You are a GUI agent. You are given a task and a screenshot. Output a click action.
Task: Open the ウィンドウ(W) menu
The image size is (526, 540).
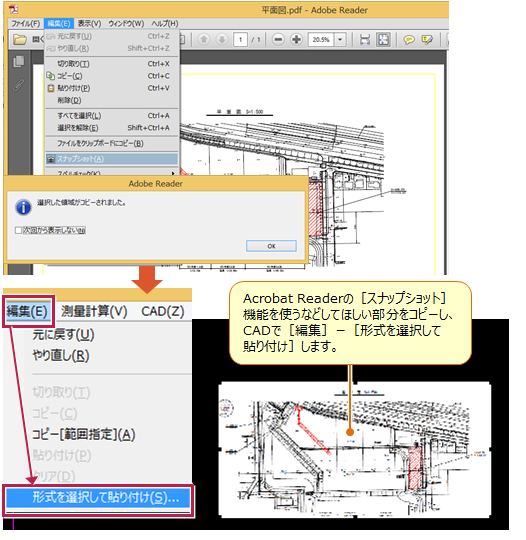126,23
